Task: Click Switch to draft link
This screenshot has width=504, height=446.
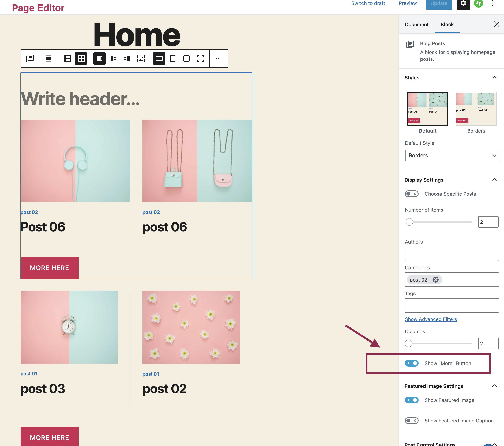Action: [x=368, y=3]
